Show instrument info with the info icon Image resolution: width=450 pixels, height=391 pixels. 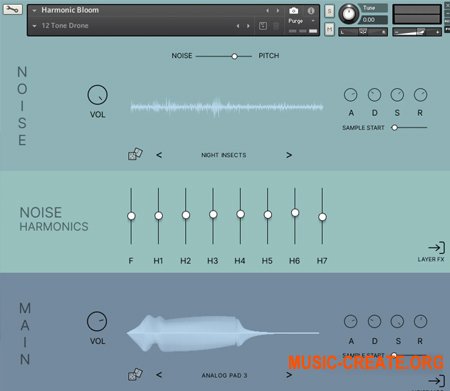[x=311, y=11]
